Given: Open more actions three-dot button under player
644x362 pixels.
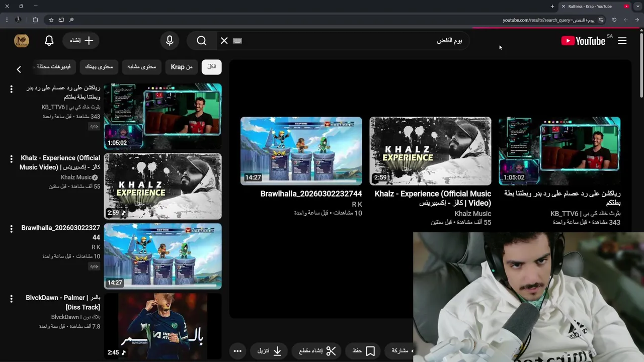Looking at the screenshot, I should pos(237,351).
